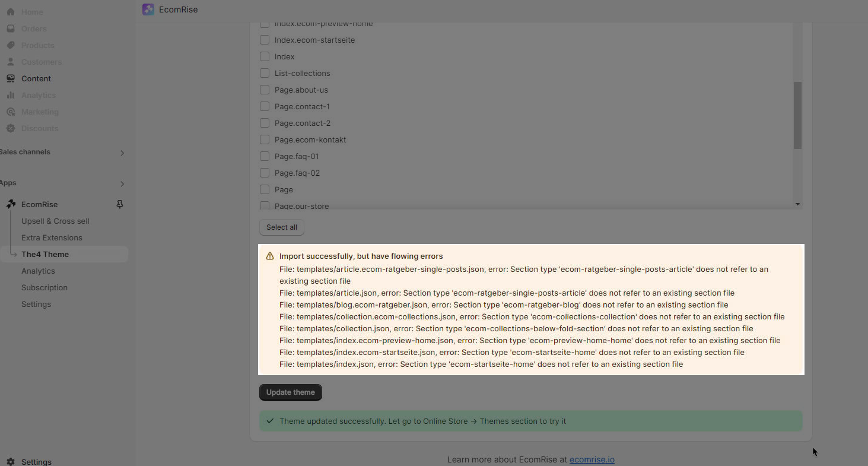Check the Page.about-us checkbox
The height and width of the screenshot is (466, 868).
265,90
